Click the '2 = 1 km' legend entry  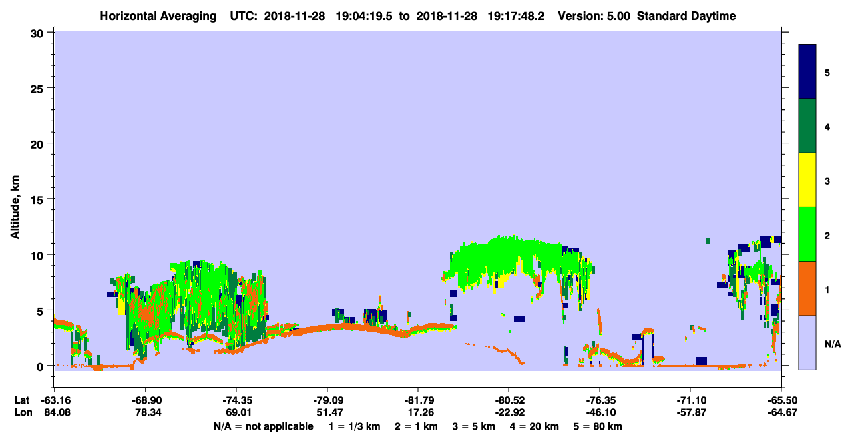[417, 426]
